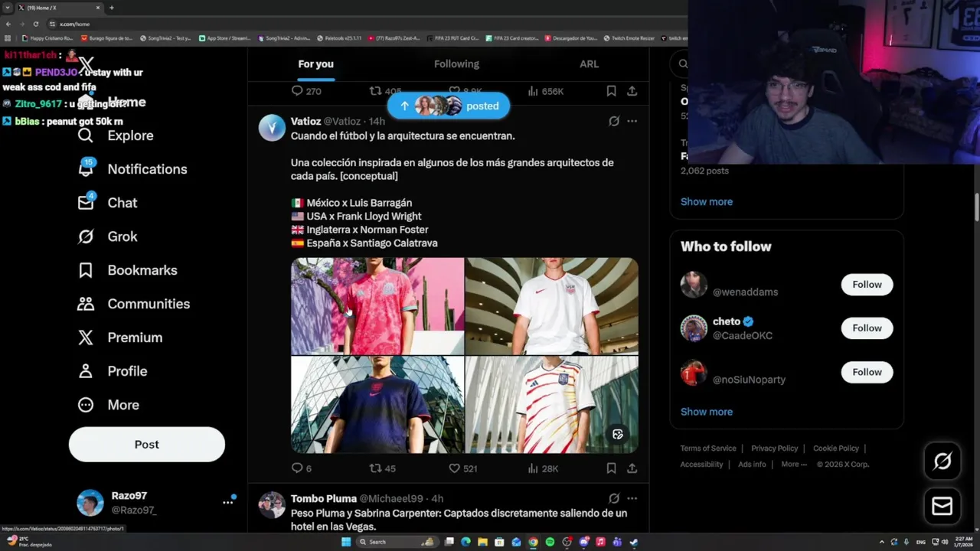
Task: Click the image edit icon on the Spain jersey photo
Action: [618, 435]
